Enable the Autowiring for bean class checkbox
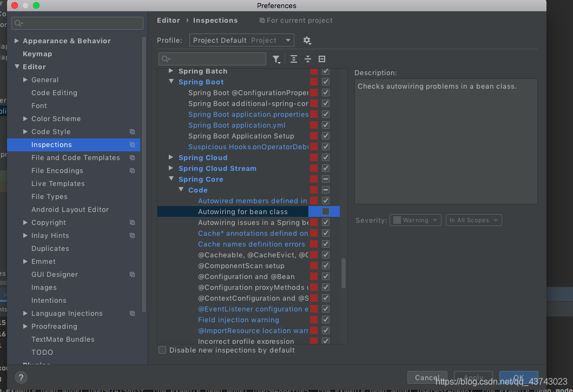 click(x=326, y=211)
